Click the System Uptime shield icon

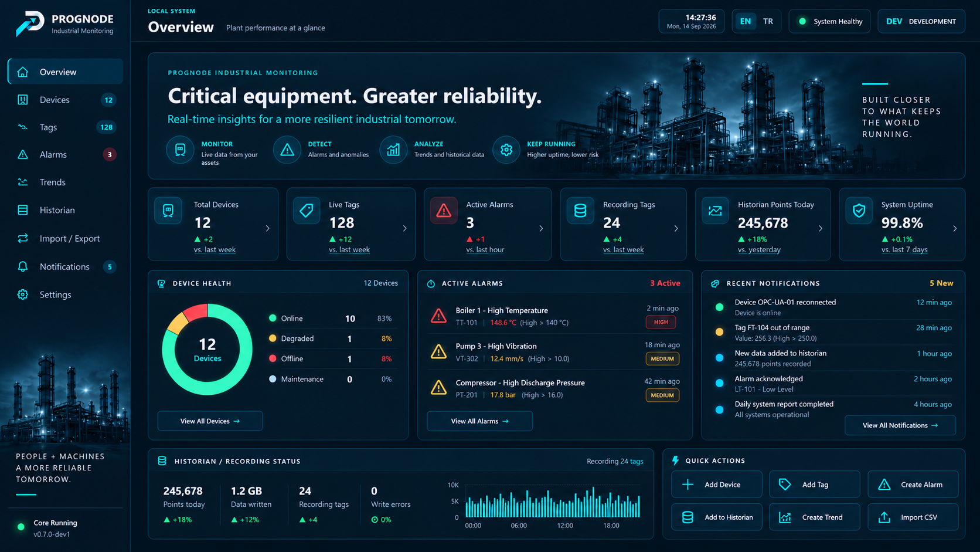point(859,211)
